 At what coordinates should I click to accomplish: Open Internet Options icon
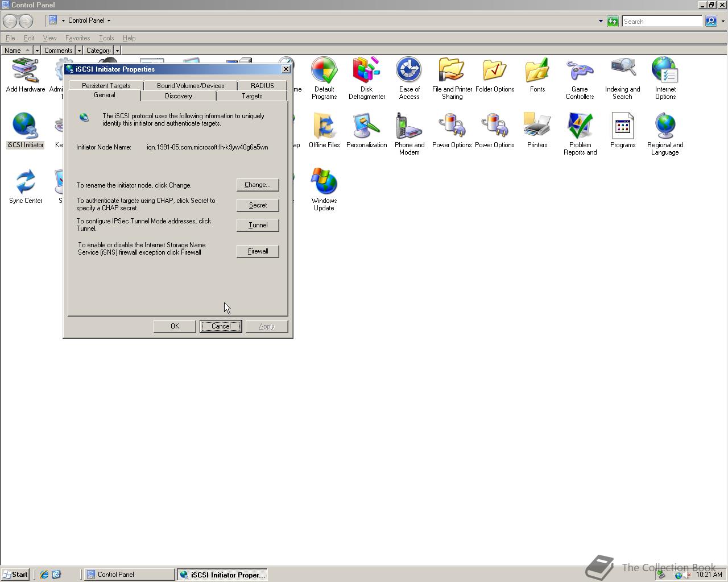coord(665,78)
